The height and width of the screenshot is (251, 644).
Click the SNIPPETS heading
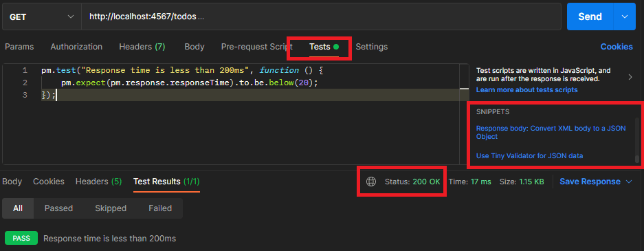[x=493, y=111]
